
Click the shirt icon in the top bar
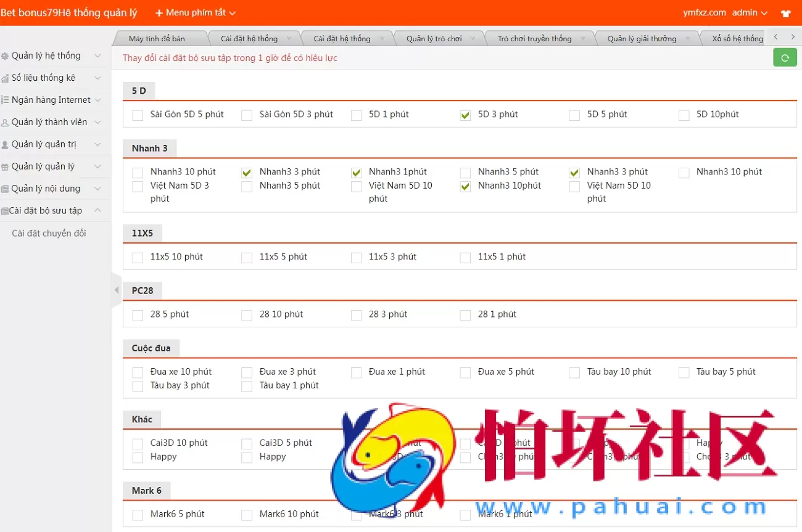(786, 12)
